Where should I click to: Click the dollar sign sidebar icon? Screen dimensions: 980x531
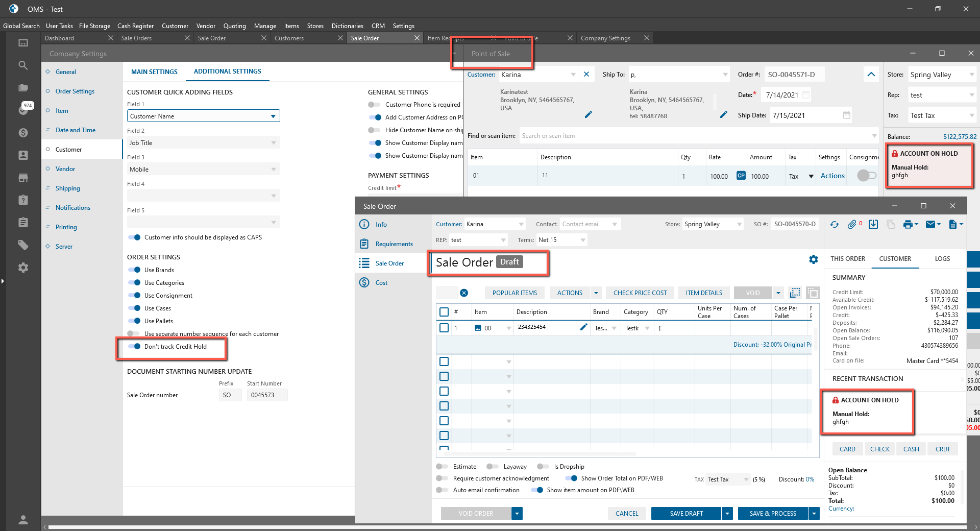coord(23,133)
